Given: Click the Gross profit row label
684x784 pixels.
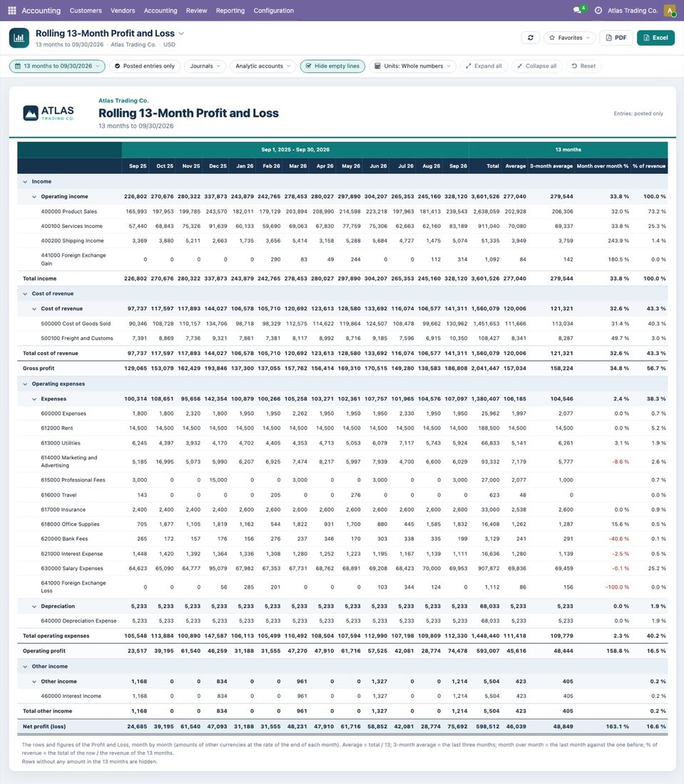Looking at the screenshot, I should [x=39, y=368].
